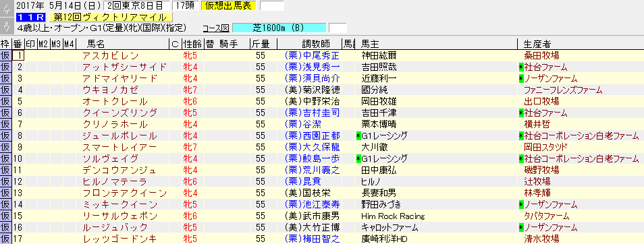Click the green asterisk beside ノーザンファーム in row 3
The height and width of the screenshot is (244, 644).
(x=521, y=78)
